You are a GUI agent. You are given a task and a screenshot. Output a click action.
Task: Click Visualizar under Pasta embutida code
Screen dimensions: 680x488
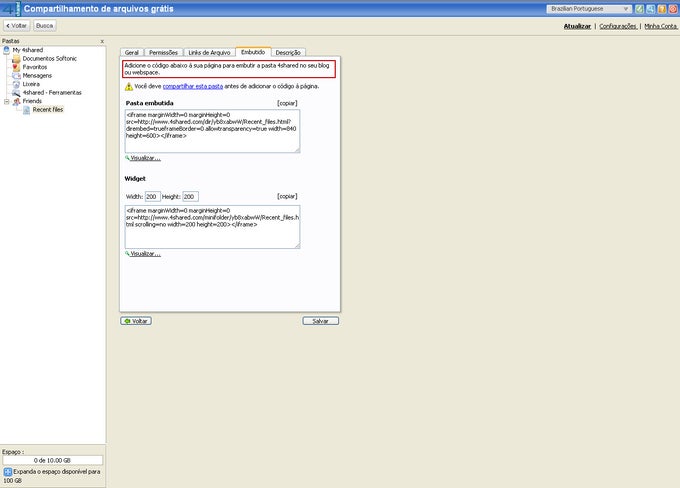(145, 158)
